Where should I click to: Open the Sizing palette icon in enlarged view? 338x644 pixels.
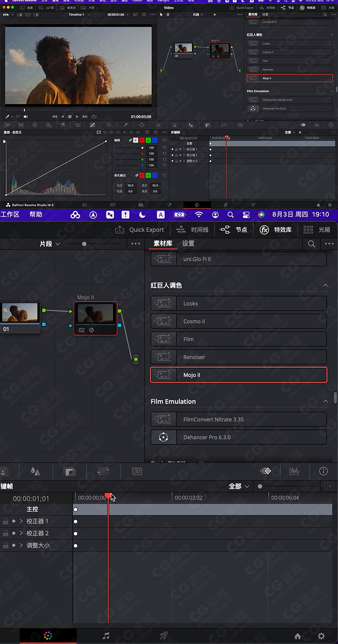click(x=103, y=471)
